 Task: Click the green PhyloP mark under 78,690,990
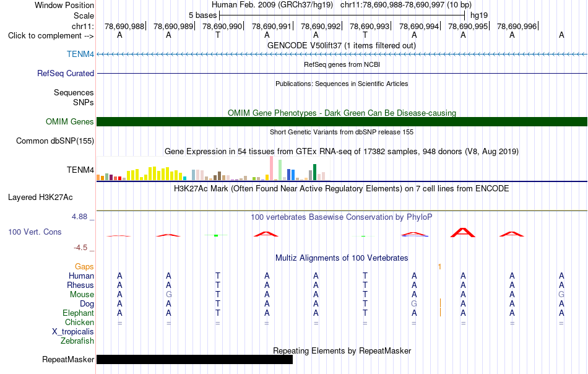[216, 235]
